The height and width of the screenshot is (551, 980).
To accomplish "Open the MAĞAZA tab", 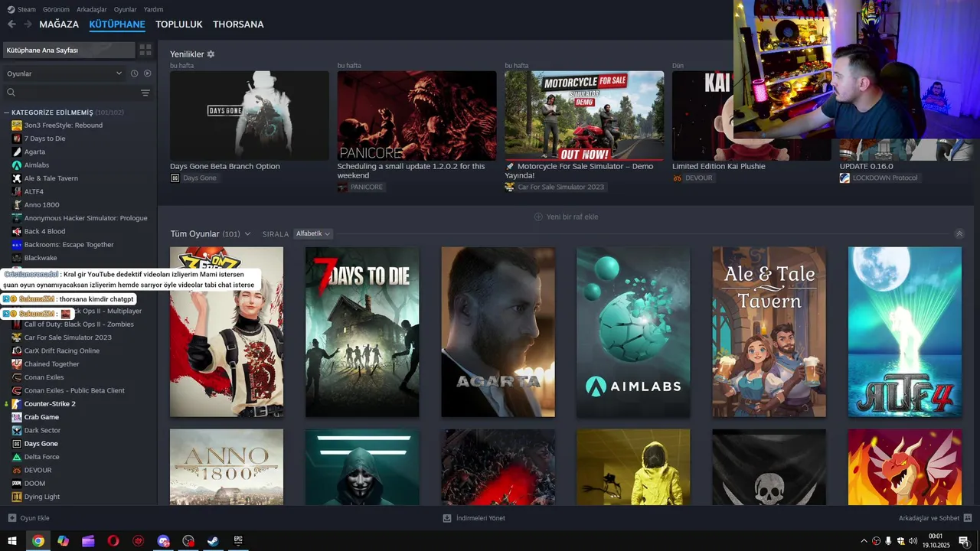I will coord(59,24).
